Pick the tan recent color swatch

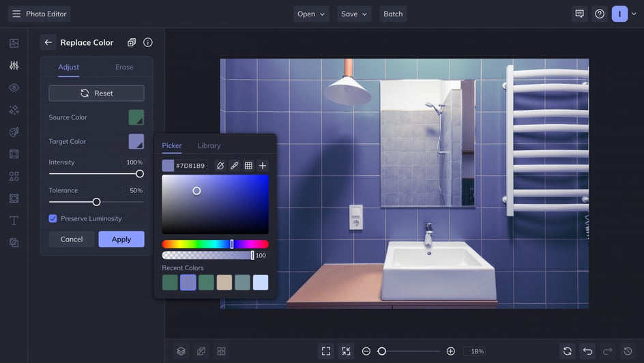tap(224, 282)
